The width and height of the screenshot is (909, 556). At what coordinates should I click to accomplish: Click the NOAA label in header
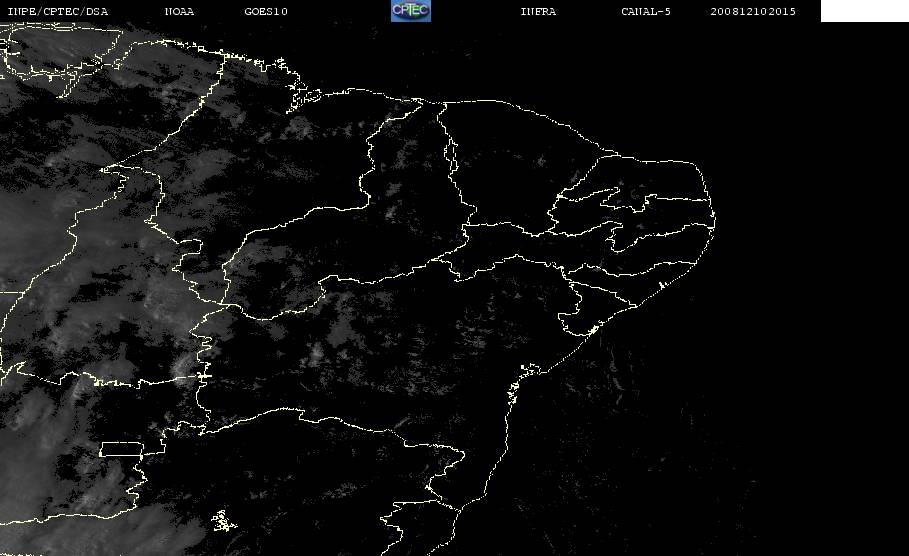(179, 11)
